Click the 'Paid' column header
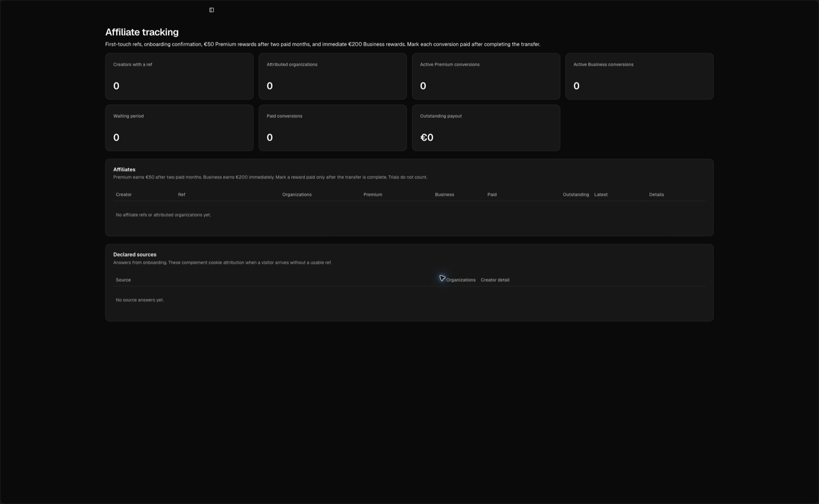 [x=492, y=195]
